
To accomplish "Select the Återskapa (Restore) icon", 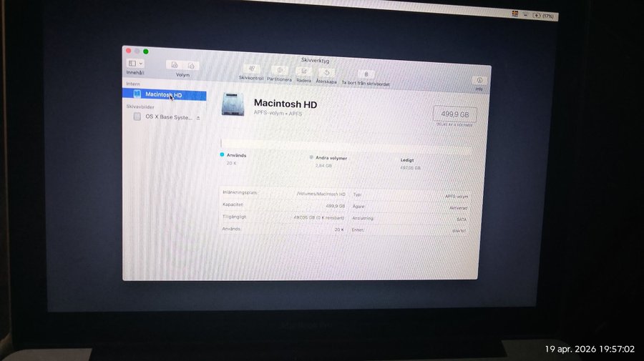I will point(326,71).
